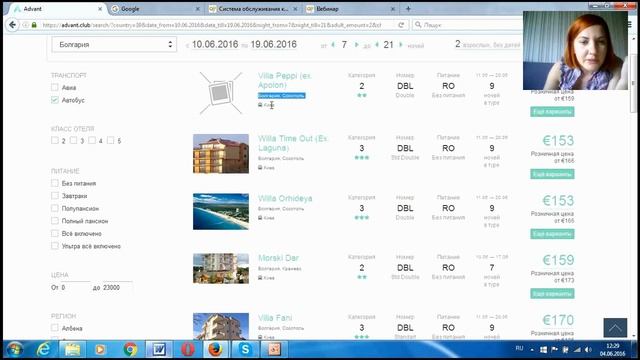This screenshot has width=640, height=360.
Task: Click the back-to-top arrow button
Action: point(615,327)
